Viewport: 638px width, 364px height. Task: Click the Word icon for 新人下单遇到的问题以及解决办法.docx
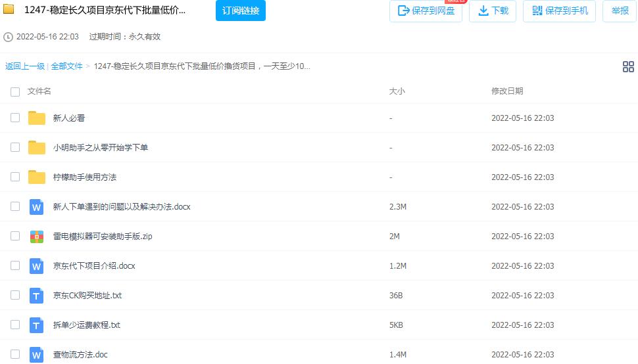click(37, 207)
